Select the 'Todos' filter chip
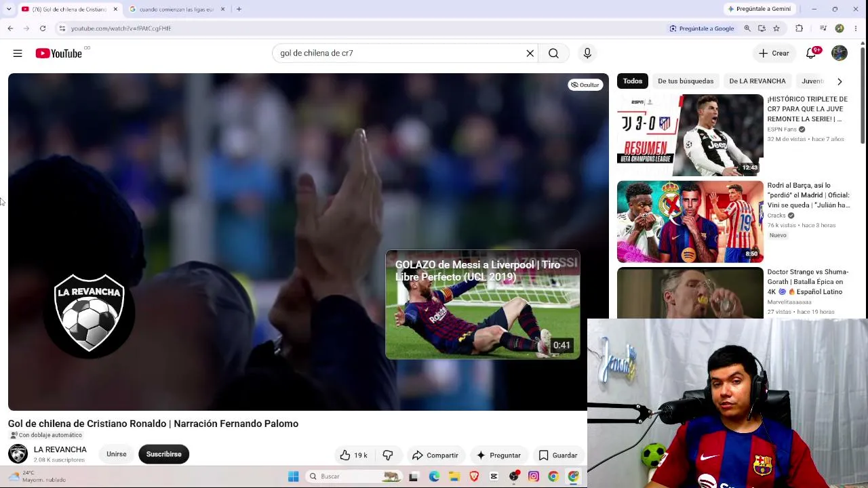The height and width of the screenshot is (488, 868). pos(633,81)
